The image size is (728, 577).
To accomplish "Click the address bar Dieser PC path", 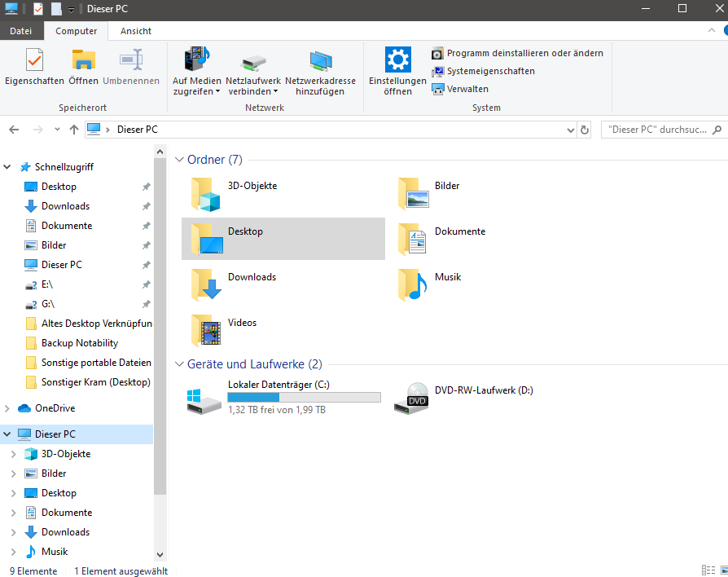I will (138, 130).
